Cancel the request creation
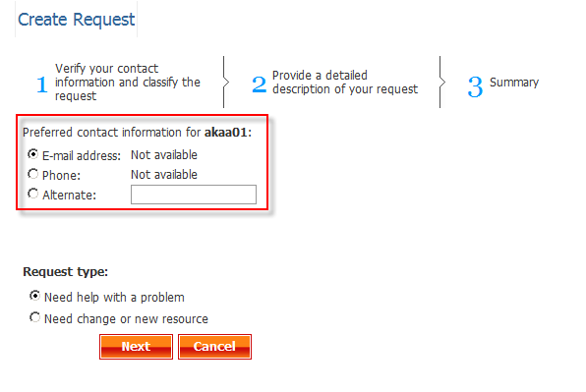 (214, 347)
